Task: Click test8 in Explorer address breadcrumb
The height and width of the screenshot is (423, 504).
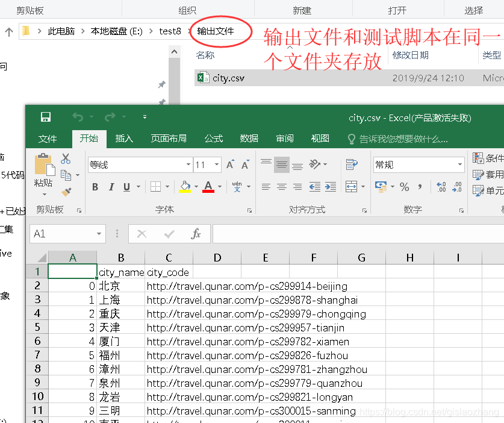Action: coord(170,31)
